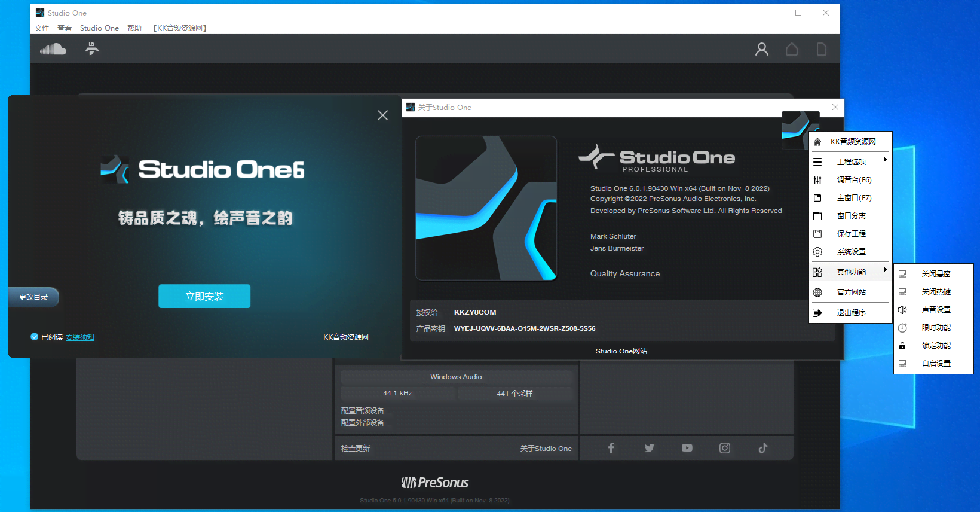Open the user account profile icon
The image size is (980, 512).
tap(761, 49)
